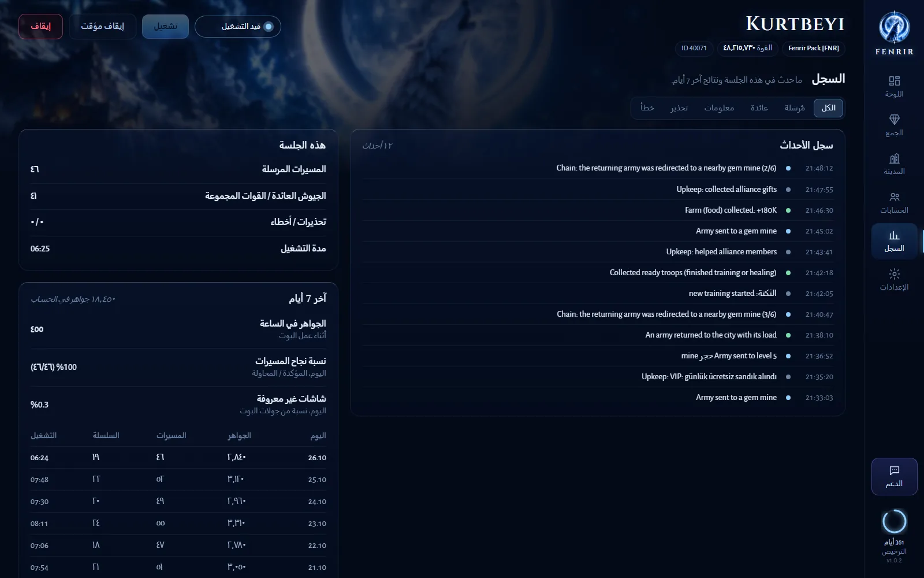Click the KURTBEYI account title
The height and width of the screenshot is (578, 924).
795,24
